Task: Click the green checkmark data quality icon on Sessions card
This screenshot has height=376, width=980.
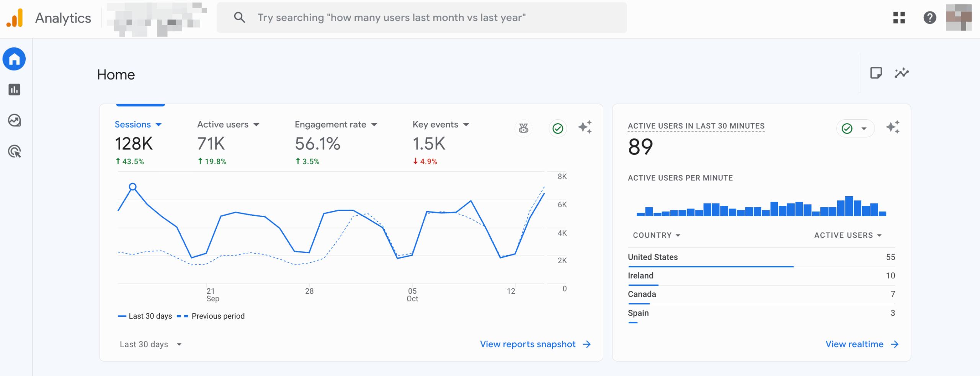Action: tap(558, 128)
